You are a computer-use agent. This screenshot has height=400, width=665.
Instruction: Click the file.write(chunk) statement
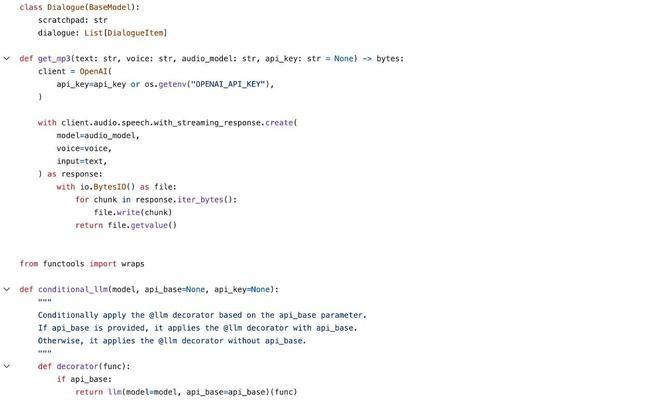[133, 212]
